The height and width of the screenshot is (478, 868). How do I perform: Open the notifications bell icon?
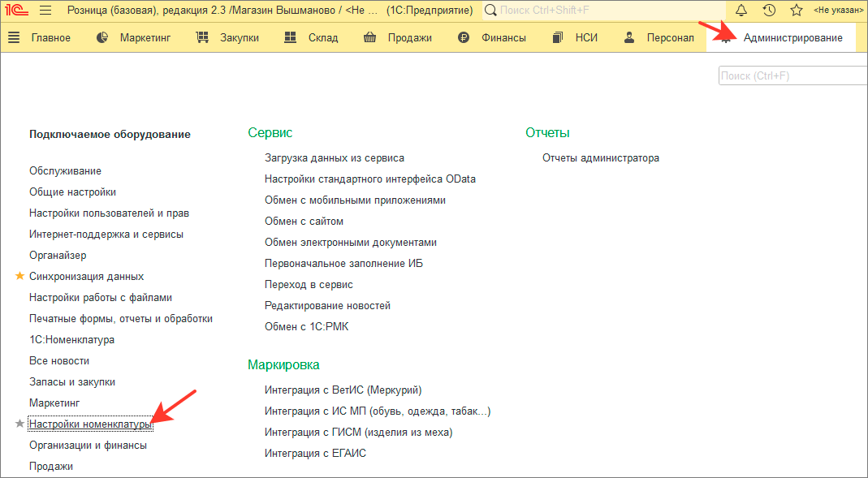pyautogui.click(x=741, y=10)
